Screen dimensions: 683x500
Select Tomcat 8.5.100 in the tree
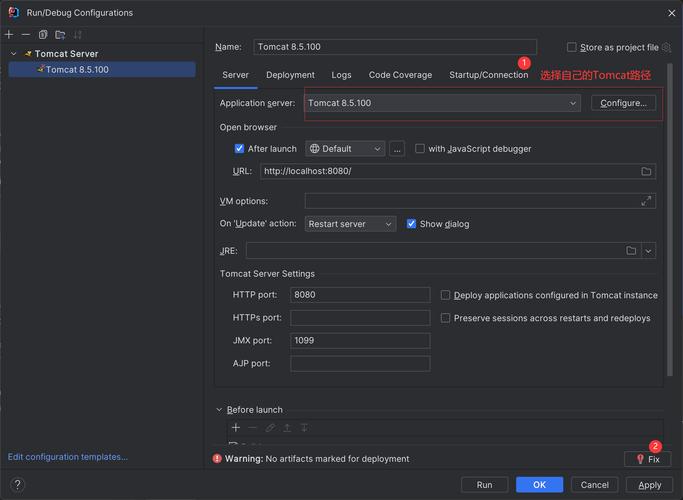point(102,69)
